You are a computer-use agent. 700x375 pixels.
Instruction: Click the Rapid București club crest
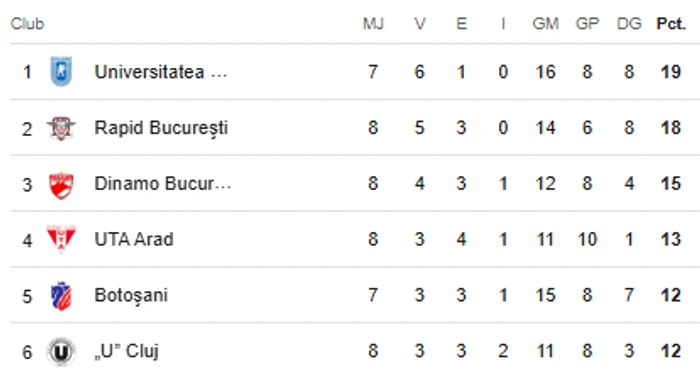(x=61, y=128)
